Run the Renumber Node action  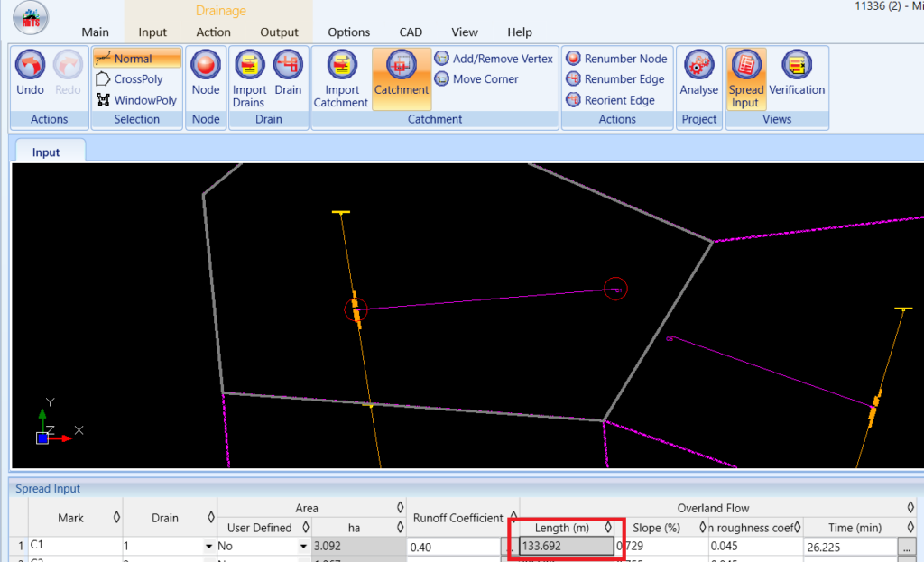(616, 59)
